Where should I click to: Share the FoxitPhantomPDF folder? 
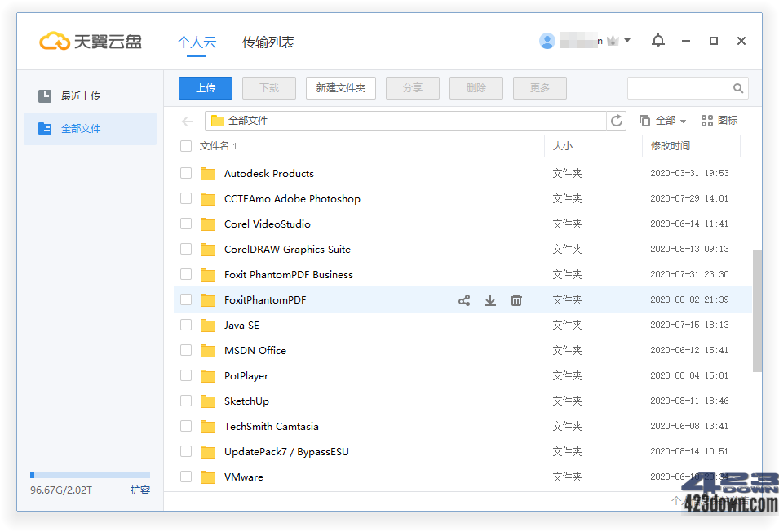point(463,299)
